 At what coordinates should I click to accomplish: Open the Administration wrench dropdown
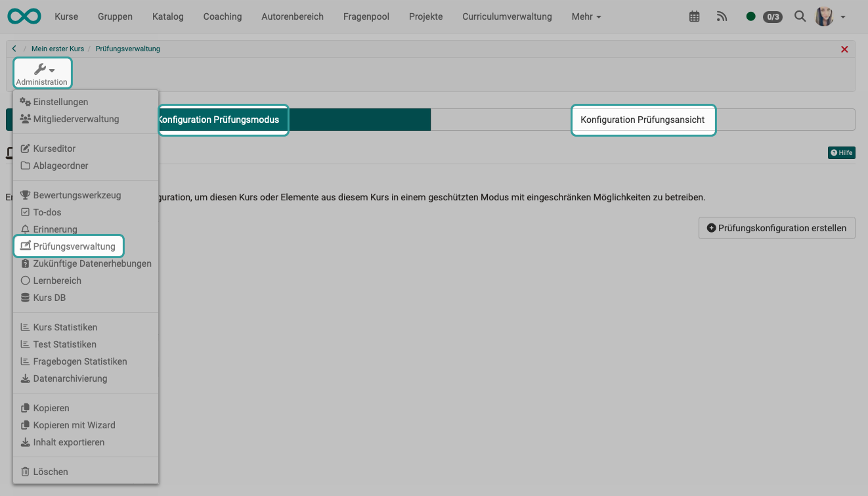(42, 72)
